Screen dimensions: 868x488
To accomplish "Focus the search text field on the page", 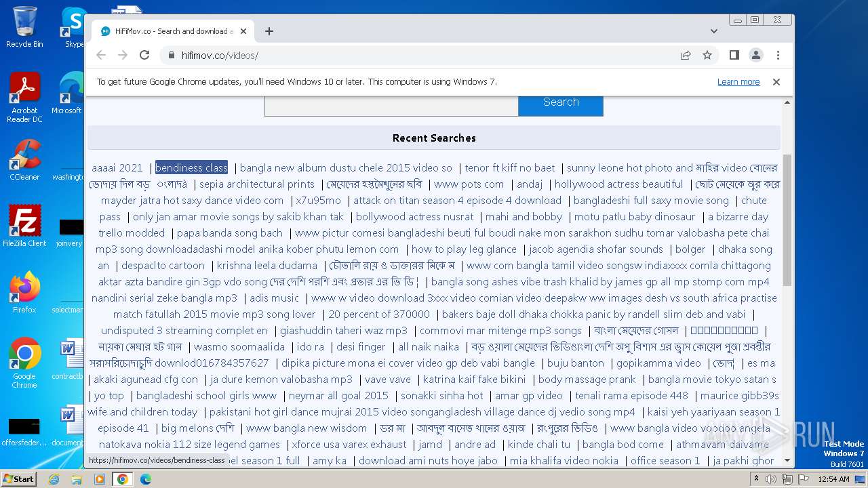I will pos(391,105).
